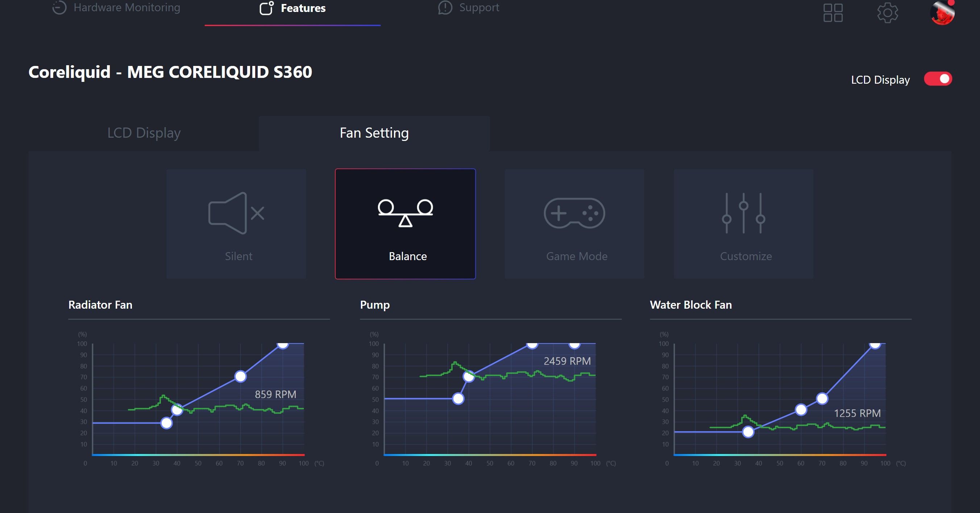Open the Customize fan profile
The width and height of the screenshot is (980, 513).
coord(744,224)
